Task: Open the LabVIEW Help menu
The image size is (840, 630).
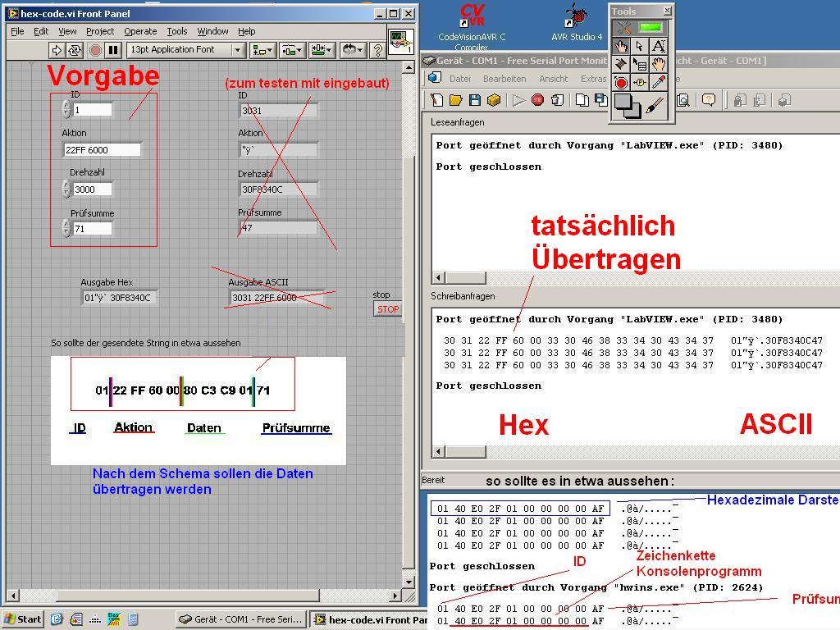Action: tap(246, 31)
